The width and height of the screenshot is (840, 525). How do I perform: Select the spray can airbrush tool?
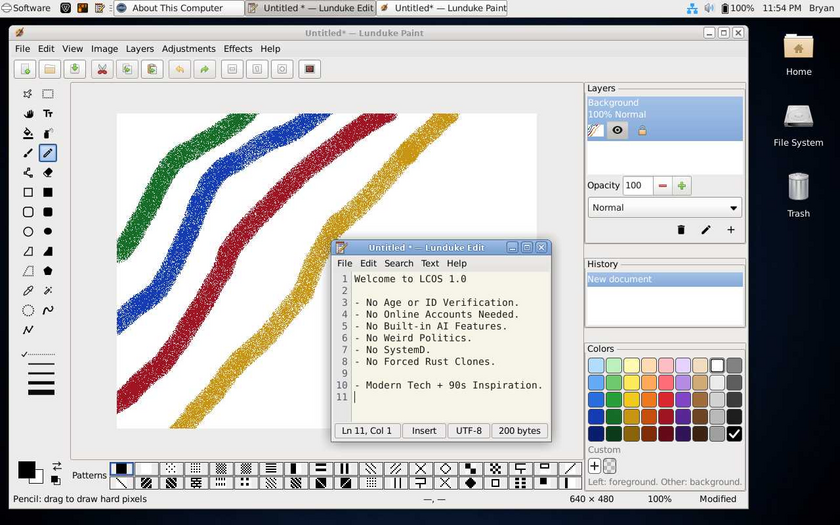pyautogui.click(x=48, y=133)
